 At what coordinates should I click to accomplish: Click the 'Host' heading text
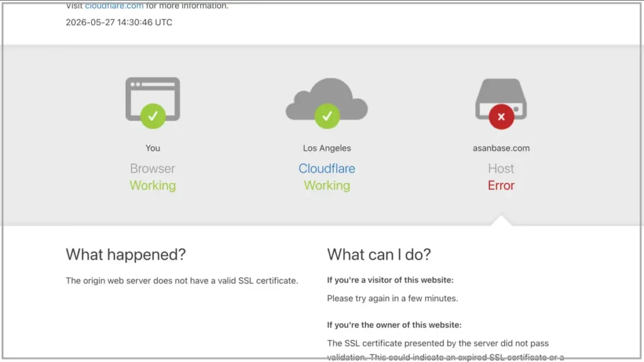tap(501, 168)
